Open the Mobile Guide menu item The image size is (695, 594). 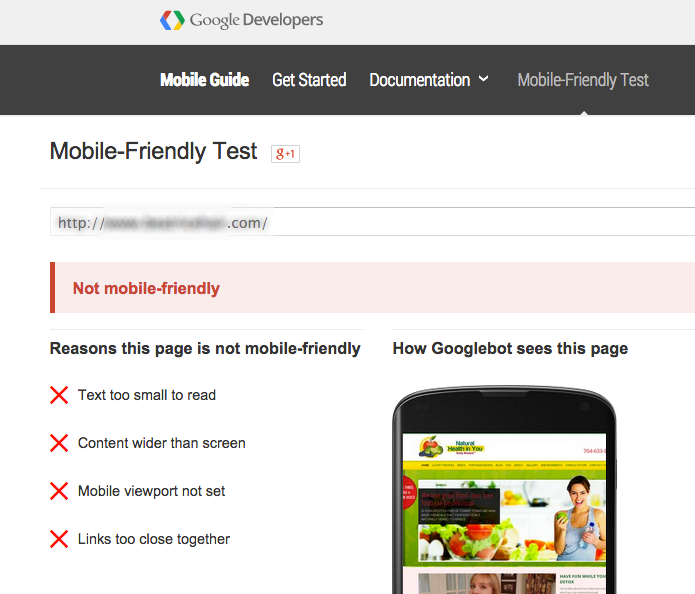tap(204, 80)
